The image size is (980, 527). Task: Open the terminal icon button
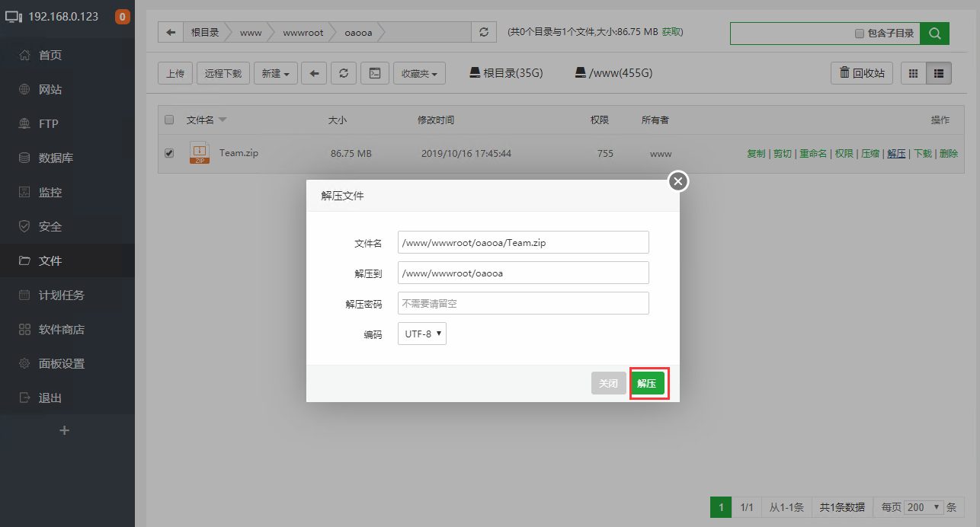(374, 73)
